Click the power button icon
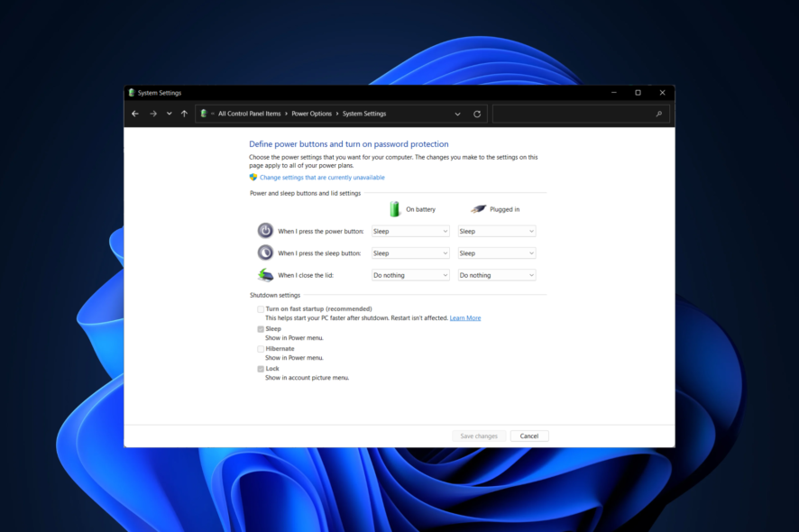The height and width of the screenshot is (532, 799). [265, 231]
